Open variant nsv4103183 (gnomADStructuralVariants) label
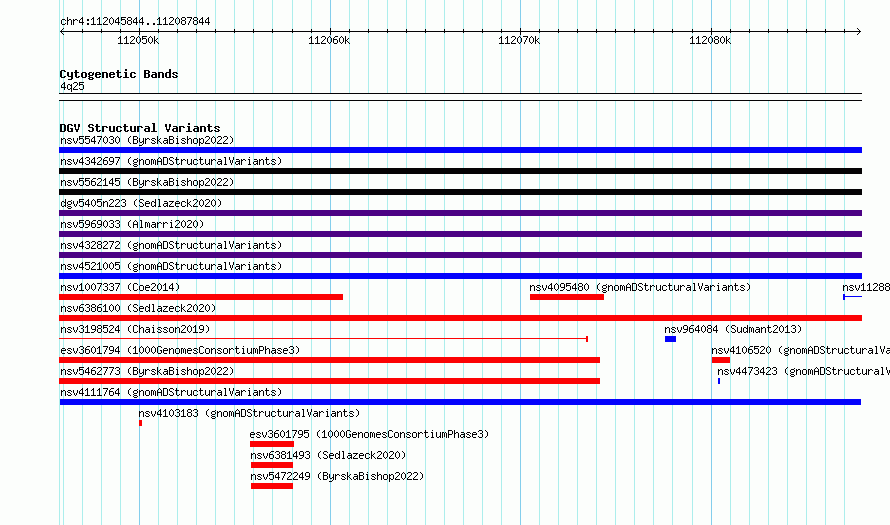 pos(249,413)
